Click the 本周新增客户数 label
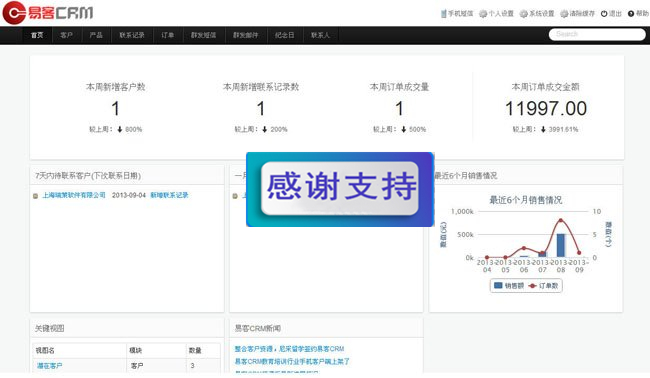 click(116, 87)
